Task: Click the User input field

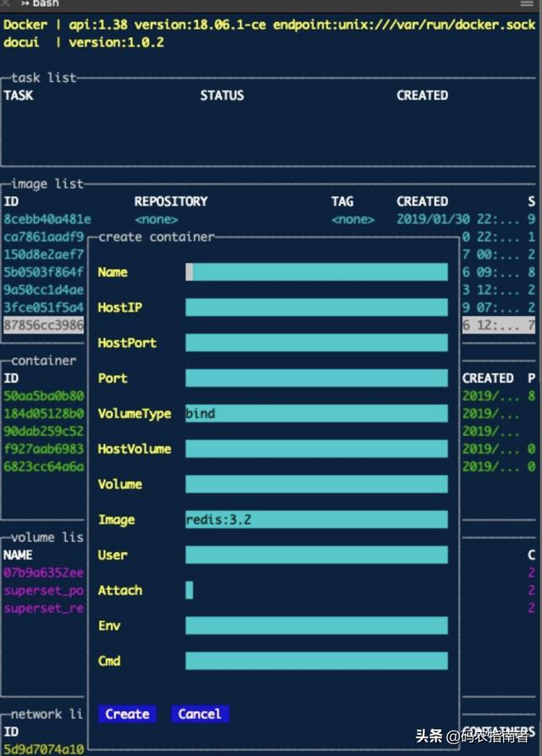Action: pos(317,555)
